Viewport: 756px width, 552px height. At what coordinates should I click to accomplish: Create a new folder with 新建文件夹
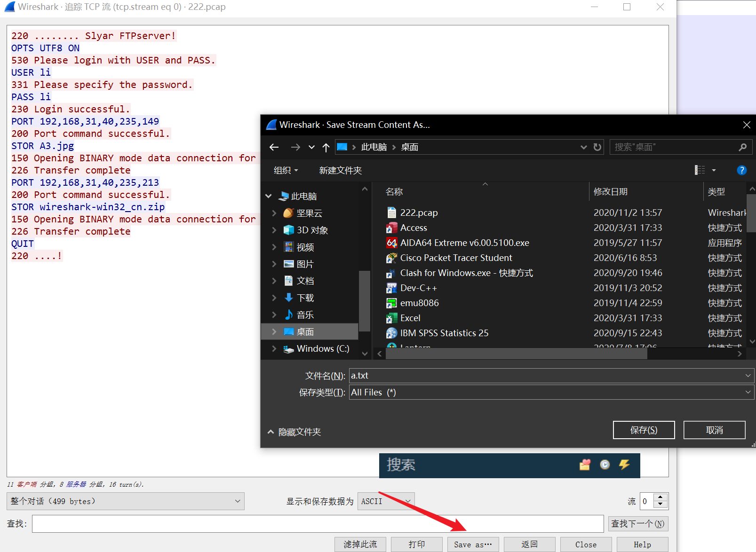341,170
